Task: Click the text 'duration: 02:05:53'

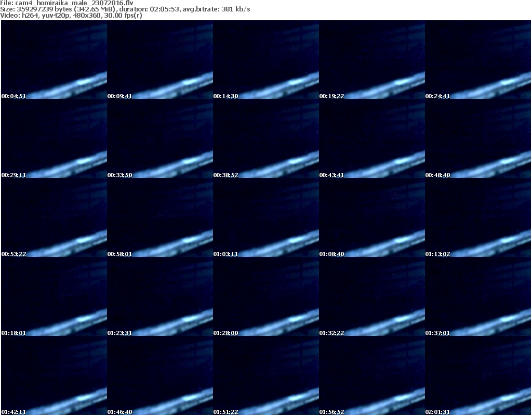Action: [x=149, y=9]
